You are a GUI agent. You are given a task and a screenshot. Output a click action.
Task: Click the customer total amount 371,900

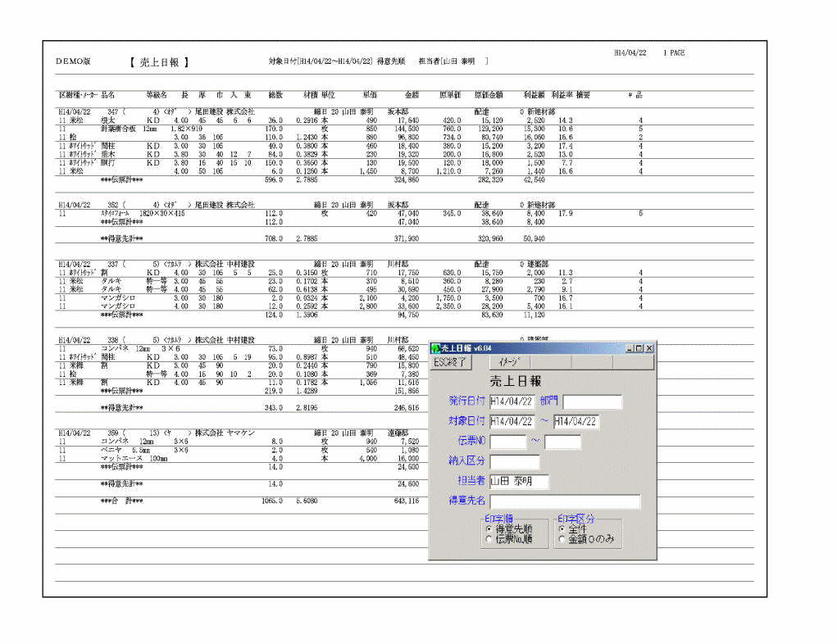tap(407, 239)
